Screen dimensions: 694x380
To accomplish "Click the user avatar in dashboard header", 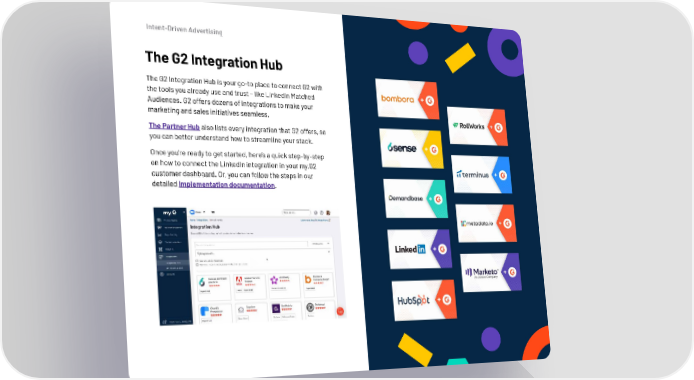I will [x=328, y=213].
